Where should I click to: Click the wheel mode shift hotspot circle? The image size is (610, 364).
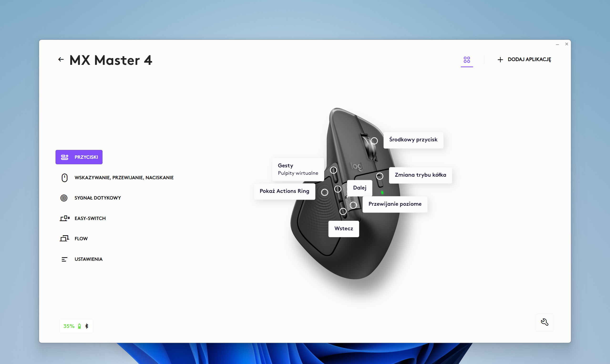(379, 176)
